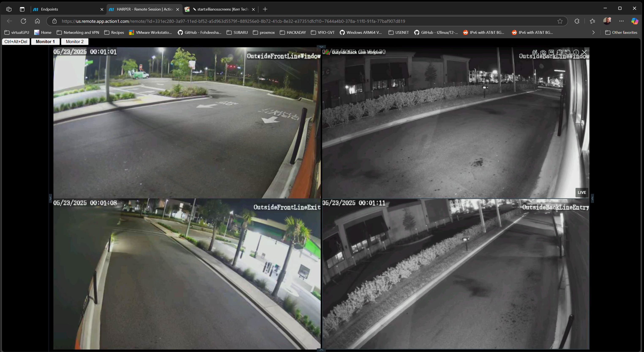Select the OutsideFrontLineExit camera feed
Image resolution: width=644 pixels, height=352 pixels.
tap(187, 274)
